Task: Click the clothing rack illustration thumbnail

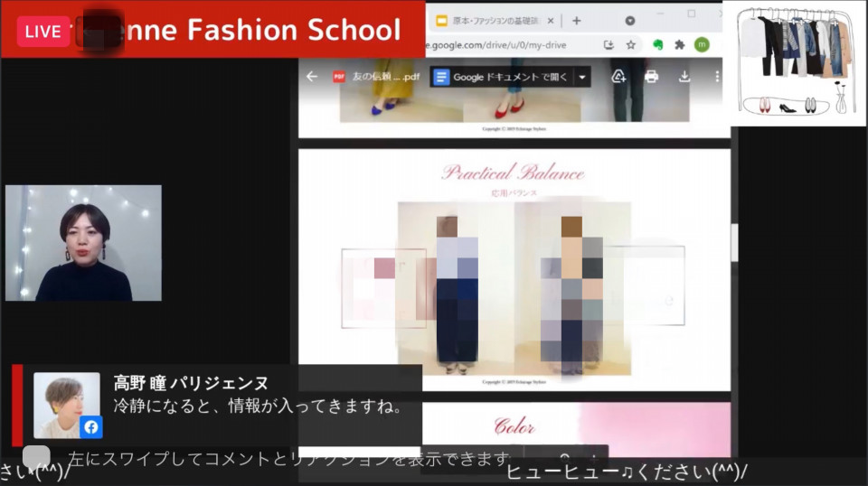Action: pos(795,62)
